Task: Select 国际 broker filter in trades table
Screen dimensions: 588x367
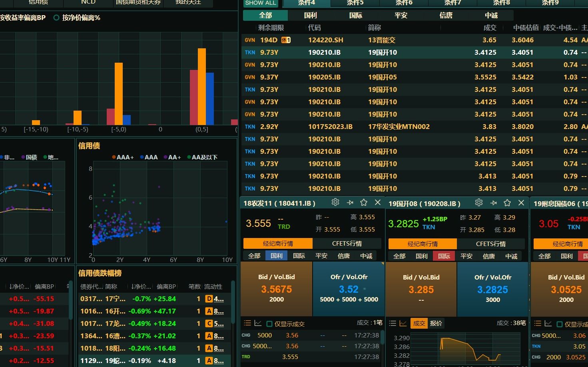Action: tap(355, 15)
